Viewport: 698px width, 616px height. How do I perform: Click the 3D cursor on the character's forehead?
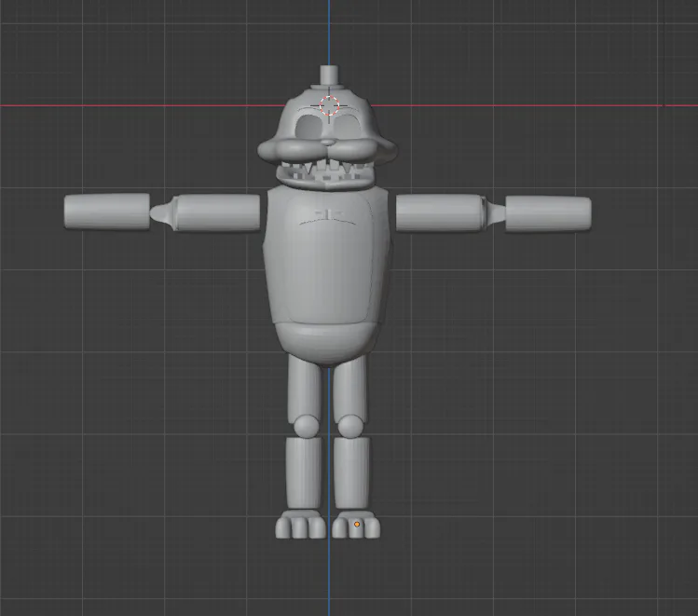pyautogui.click(x=329, y=105)
